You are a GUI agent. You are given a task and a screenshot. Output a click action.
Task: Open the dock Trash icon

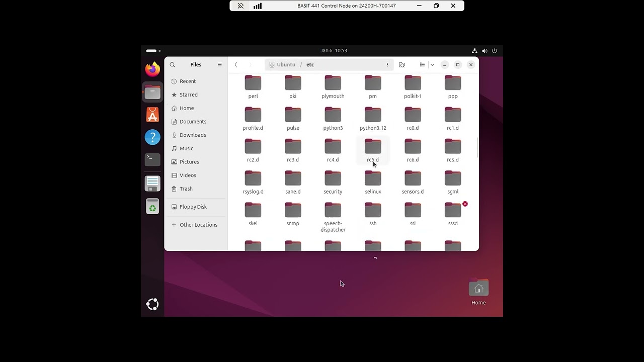(152, 206)
